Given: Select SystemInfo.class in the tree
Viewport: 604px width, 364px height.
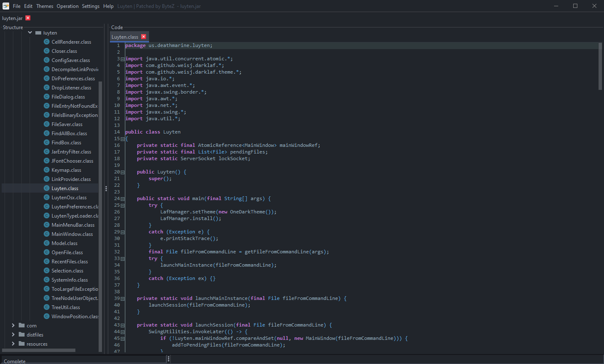Looking at the screenshot, I should coord(70,280).
